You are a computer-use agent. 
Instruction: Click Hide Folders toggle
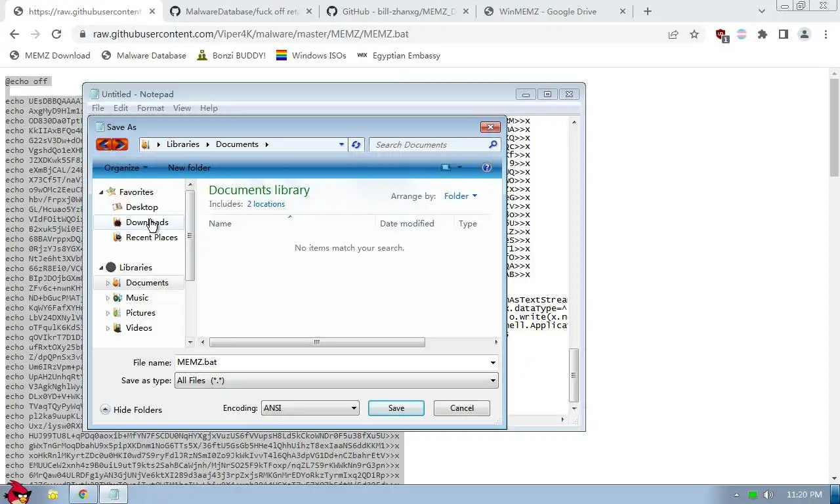(x=131, y=409)
